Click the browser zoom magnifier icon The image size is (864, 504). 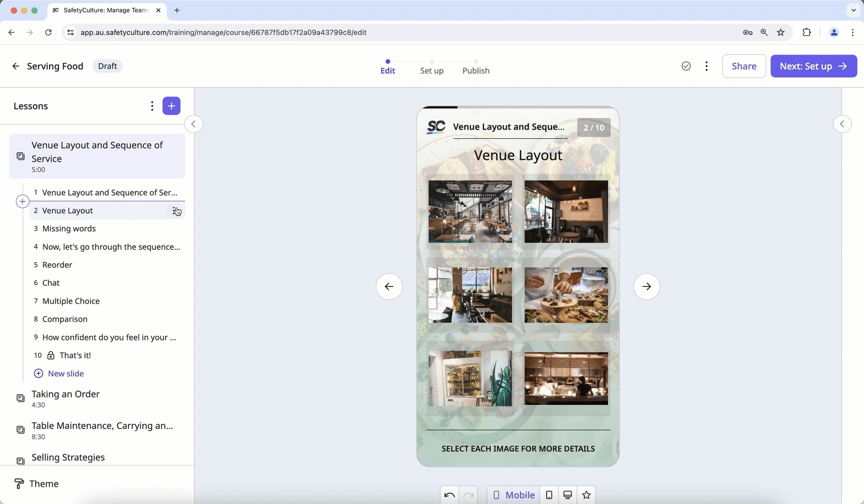(764, 32)
